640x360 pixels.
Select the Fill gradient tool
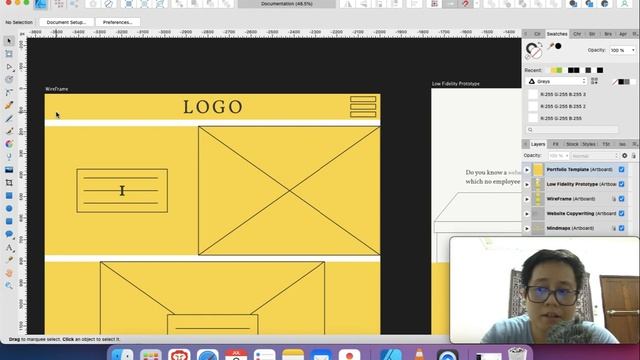point(9,144)
